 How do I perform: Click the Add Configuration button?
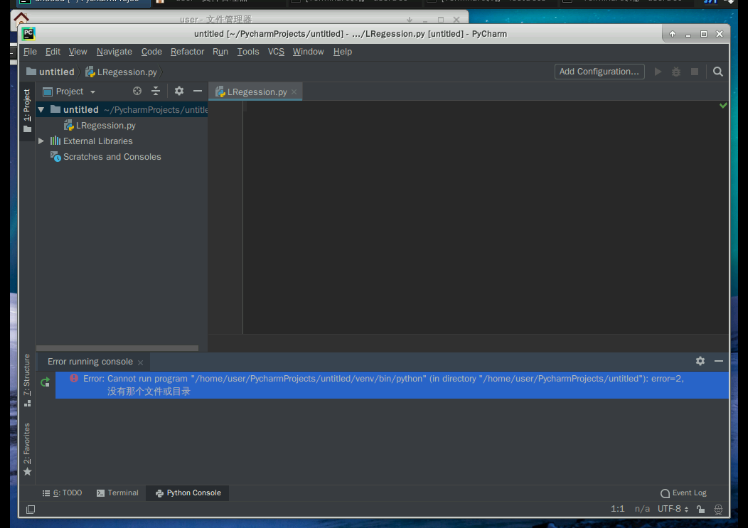pyautogui.click(x=598, y=72)
